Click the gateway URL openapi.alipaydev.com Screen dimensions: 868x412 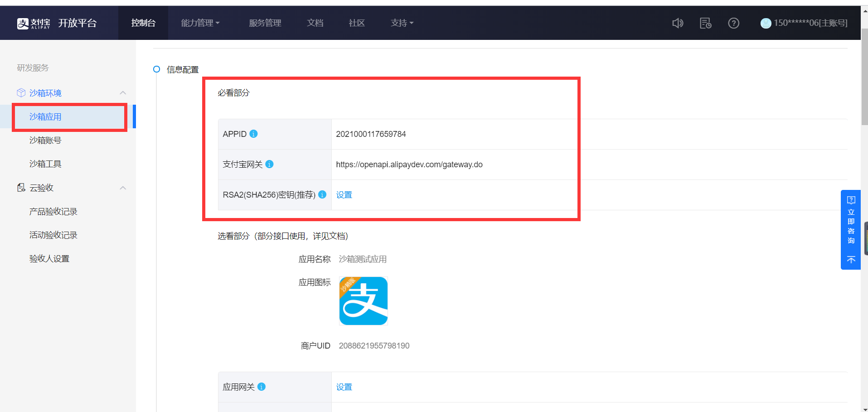tap(409, 165)
